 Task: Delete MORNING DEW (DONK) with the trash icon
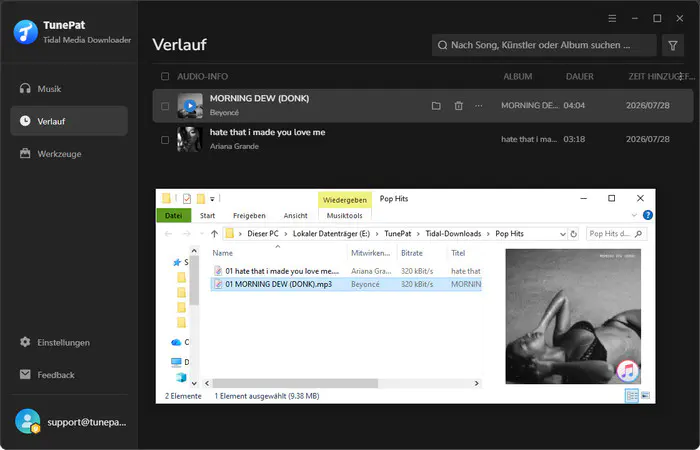[x=458, y=106]
